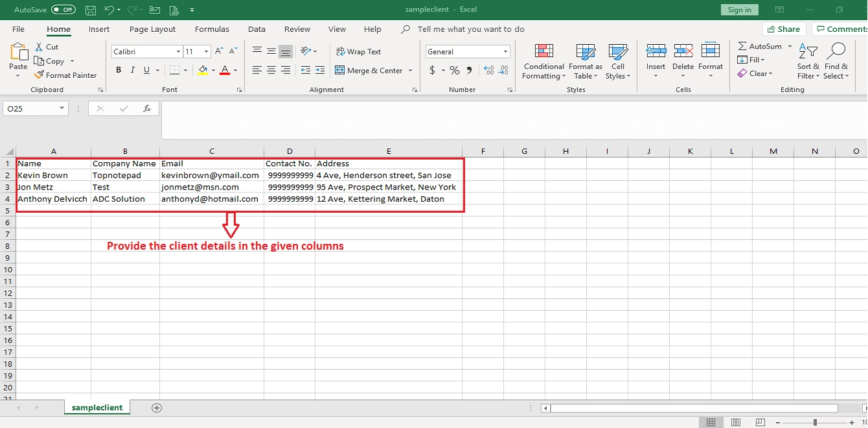Click the Share button
868x428 pixels.
pyautogui.click(x=784, y=29)
